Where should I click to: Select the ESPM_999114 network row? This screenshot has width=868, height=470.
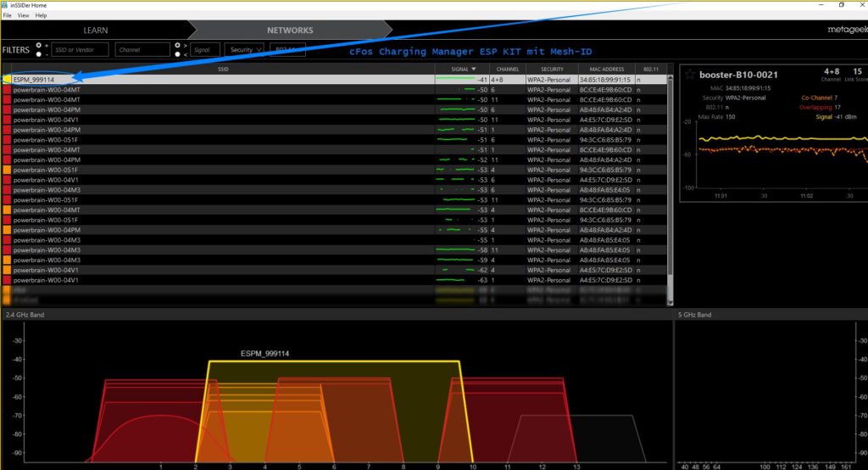click(334, 80)
